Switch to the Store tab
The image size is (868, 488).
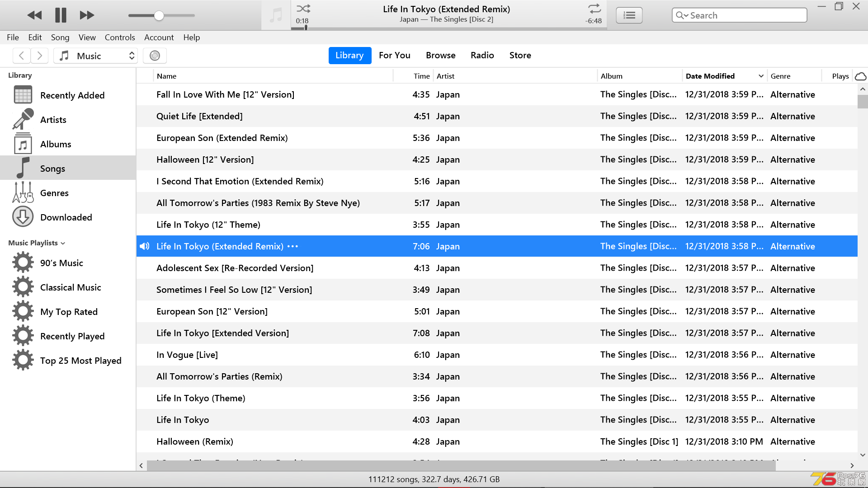[x=520, y=55]
